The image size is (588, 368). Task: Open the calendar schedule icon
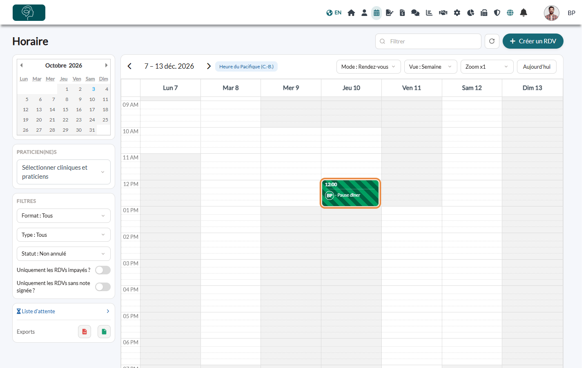pos(376,13)
